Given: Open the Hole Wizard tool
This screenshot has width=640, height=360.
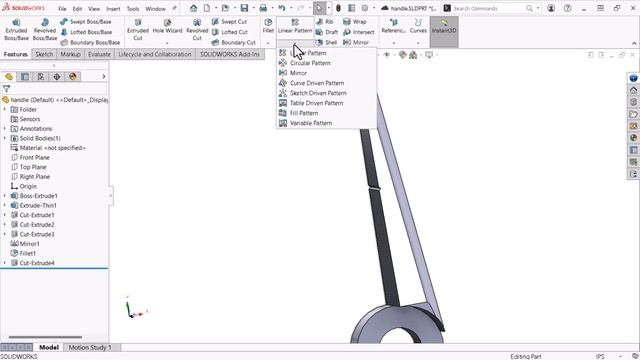Looking at the screenshot, I should [x=167, y=27].
